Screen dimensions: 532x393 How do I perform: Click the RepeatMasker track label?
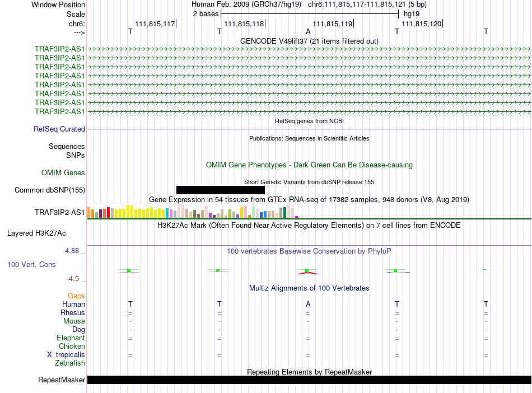click(62, 380)
